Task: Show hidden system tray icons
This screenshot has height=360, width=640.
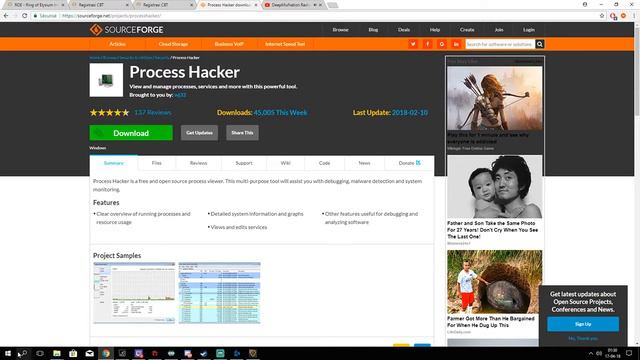Action: [x=590, y=353]
